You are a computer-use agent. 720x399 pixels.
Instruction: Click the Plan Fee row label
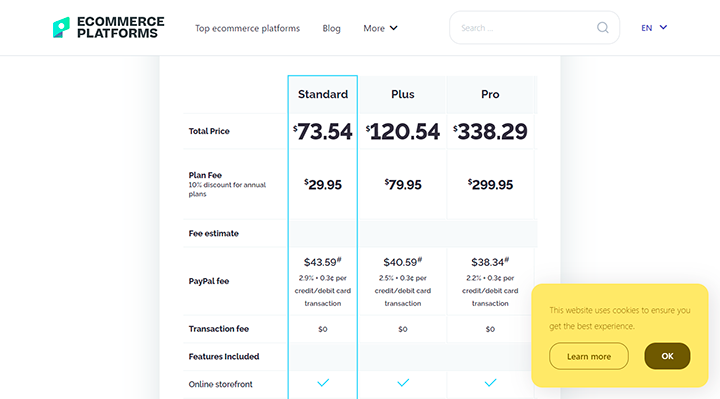(x=205, y=175)
